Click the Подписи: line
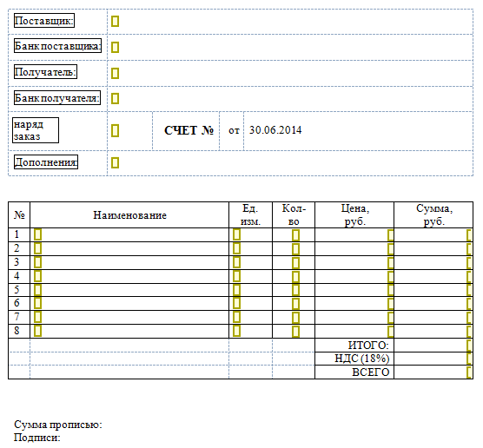The width and height of the screenshot is (483, 448). 37,438
